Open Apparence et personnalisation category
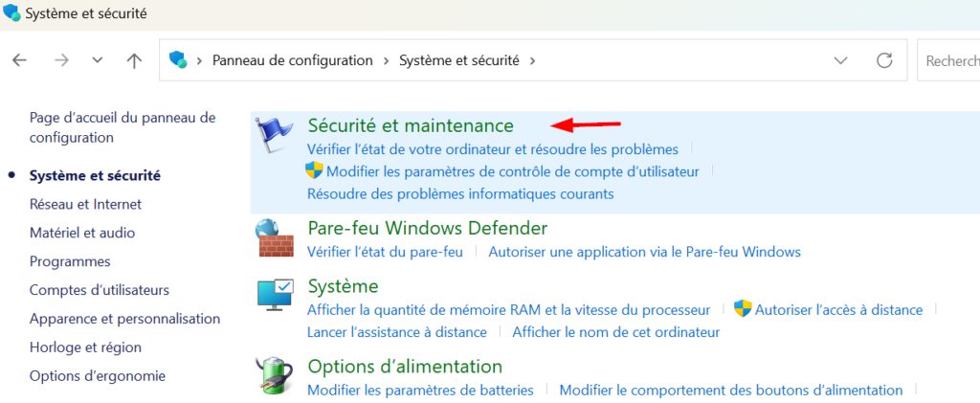 [125, 319]
